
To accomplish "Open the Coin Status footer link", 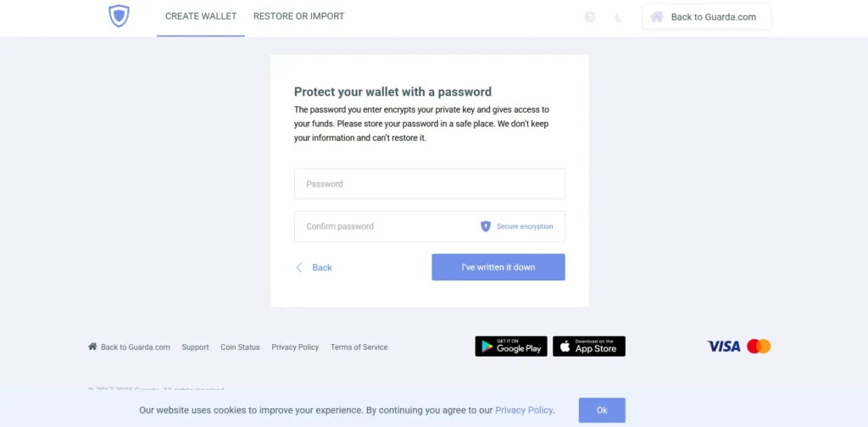I will 240,347.
